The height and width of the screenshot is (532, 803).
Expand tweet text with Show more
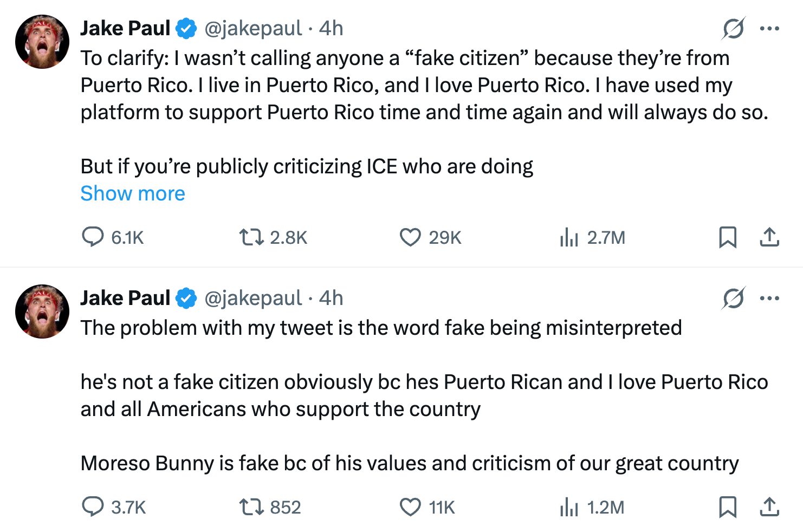pos(133,193)
